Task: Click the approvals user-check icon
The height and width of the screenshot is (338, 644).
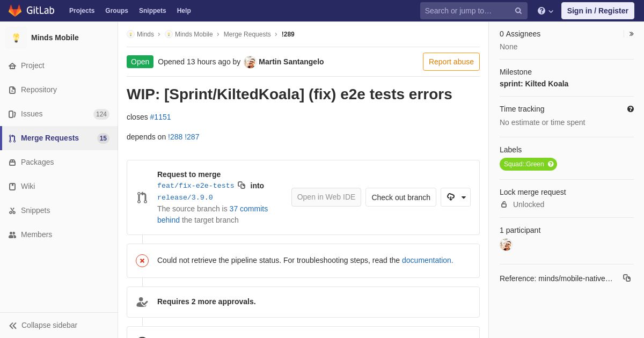Action: tap(142, 302)
